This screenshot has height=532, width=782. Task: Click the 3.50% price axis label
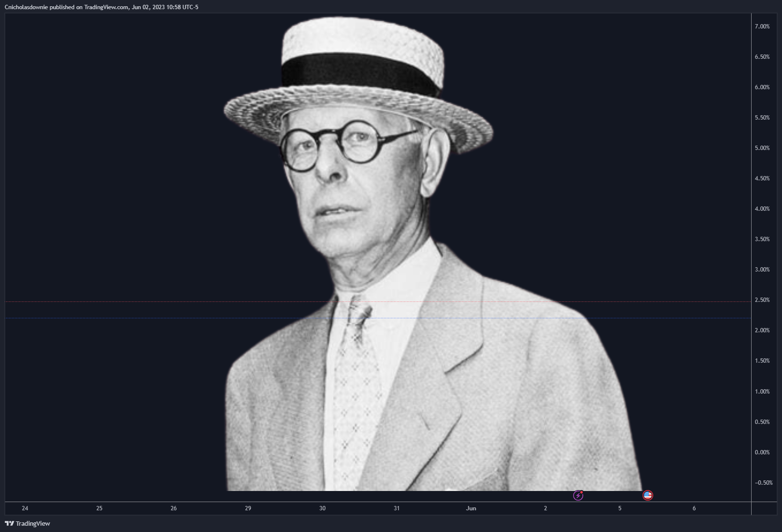click(762, 239)
